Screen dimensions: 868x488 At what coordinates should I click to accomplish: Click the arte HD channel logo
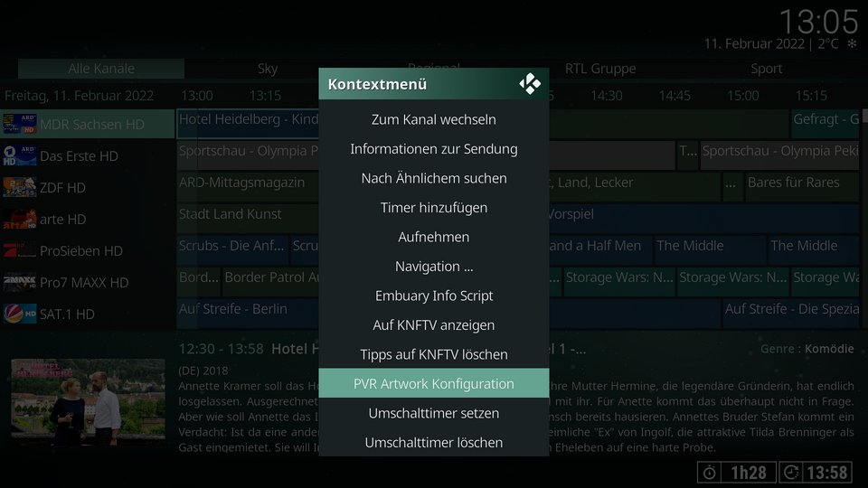(19, 219)
